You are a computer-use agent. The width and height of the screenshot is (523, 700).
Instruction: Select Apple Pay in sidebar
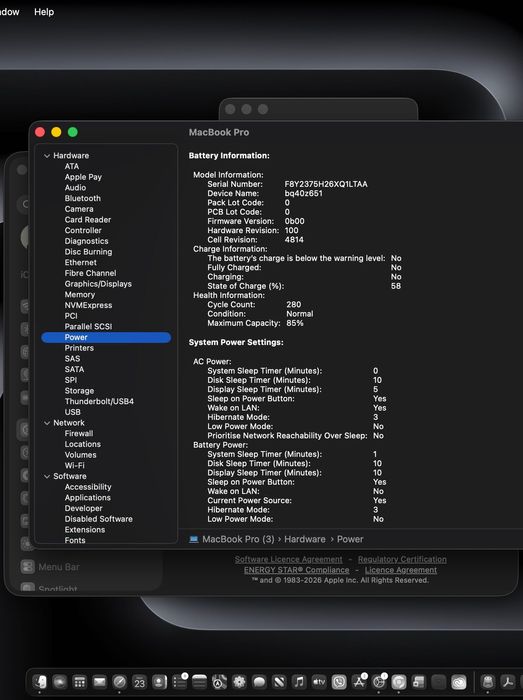point(83,177)
